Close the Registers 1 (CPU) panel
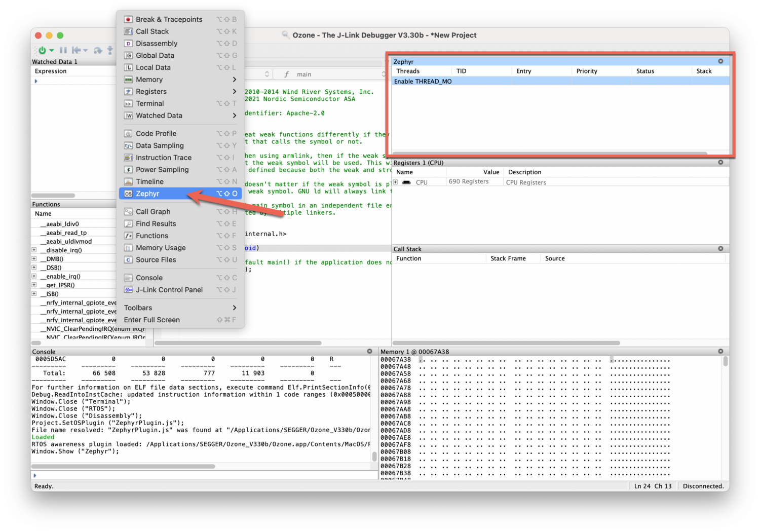Image resolution: width=760 pixels, height=532 pixels. click(720, 162)
